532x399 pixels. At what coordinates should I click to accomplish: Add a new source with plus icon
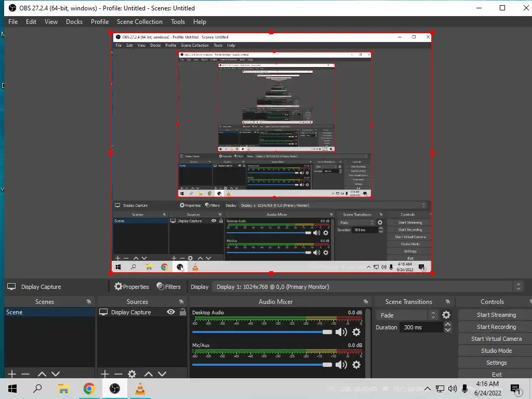point(105,374)
